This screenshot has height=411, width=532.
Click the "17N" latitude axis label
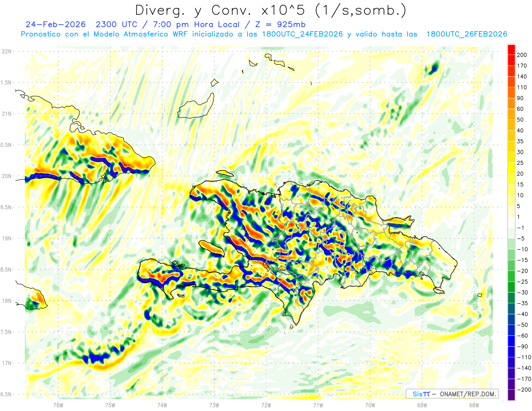point(7,363)
